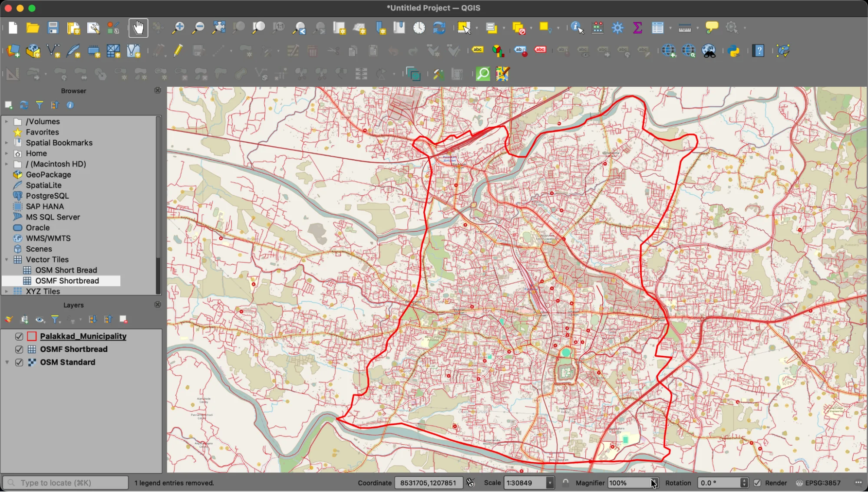Select the Pan Map tool

coord(138,27)
